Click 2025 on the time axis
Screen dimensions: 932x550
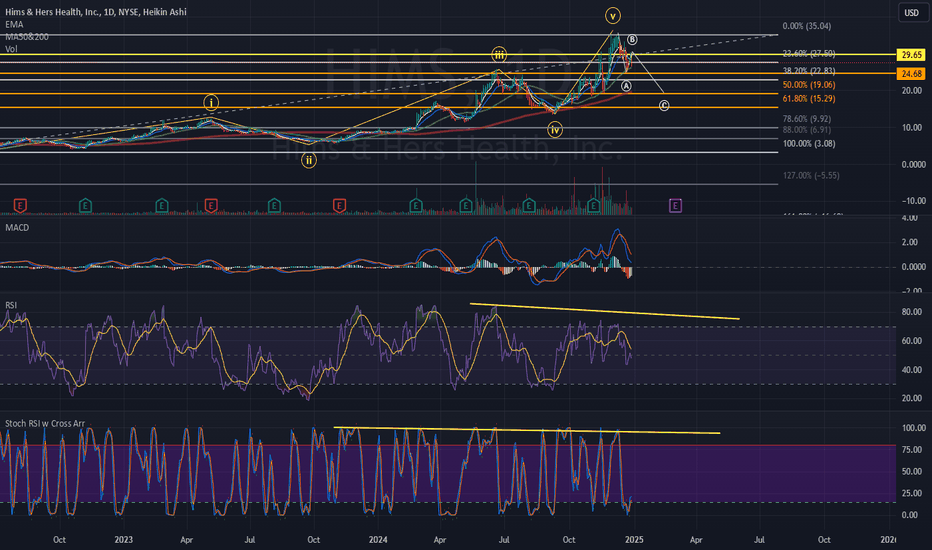[x=634, y=540]
